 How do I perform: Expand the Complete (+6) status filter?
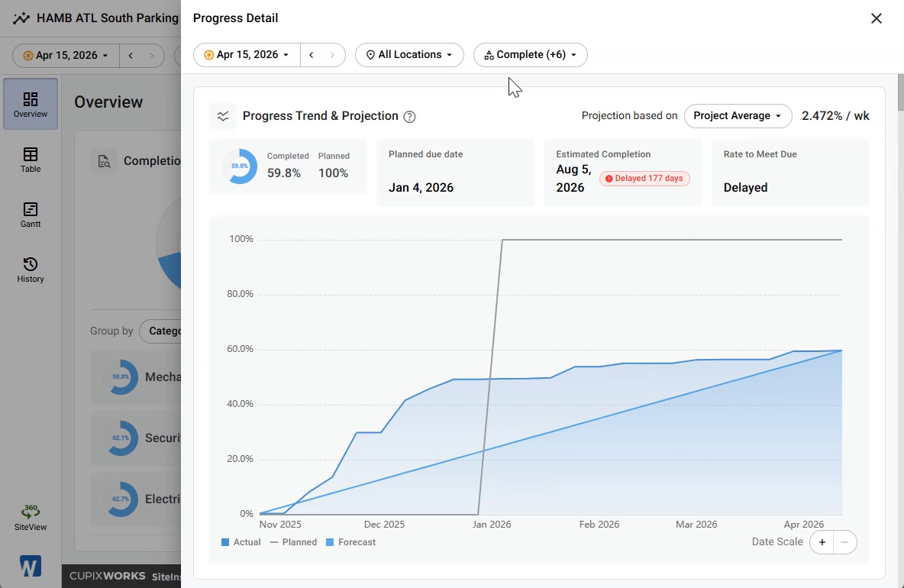point(531,55)
